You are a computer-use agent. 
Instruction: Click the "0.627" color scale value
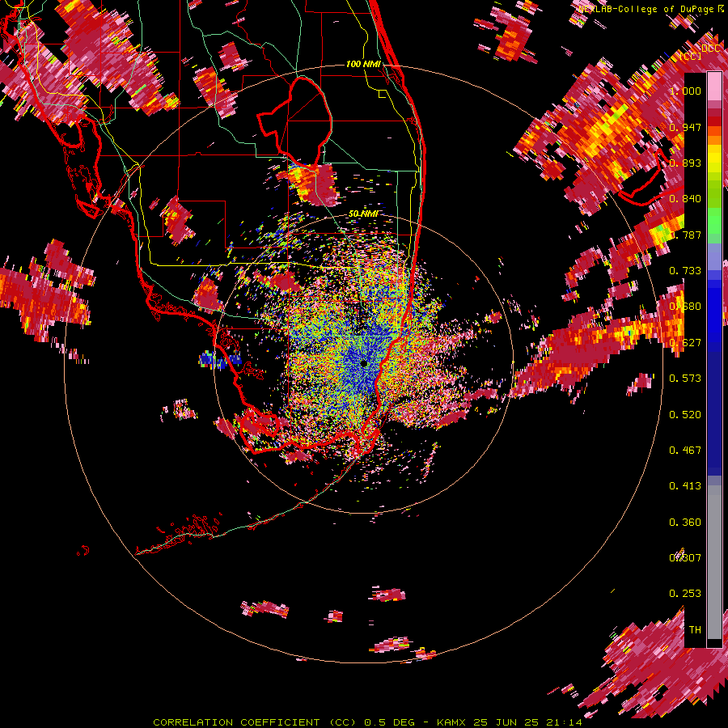[x=685, y=342]
